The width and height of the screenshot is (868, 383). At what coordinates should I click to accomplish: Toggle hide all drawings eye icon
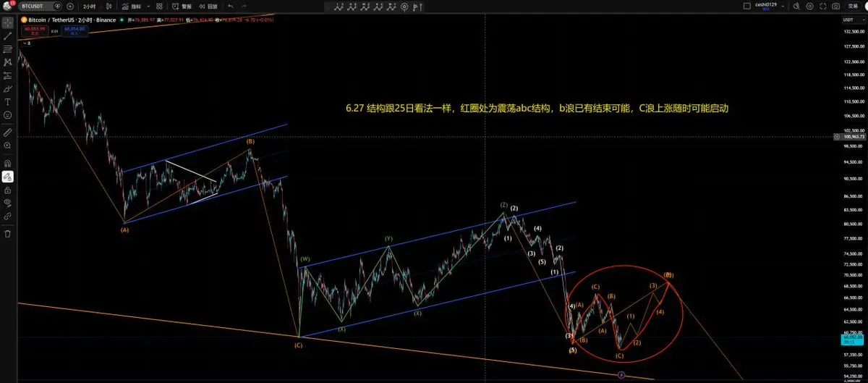pyautogui.click(x=8, y=203)
